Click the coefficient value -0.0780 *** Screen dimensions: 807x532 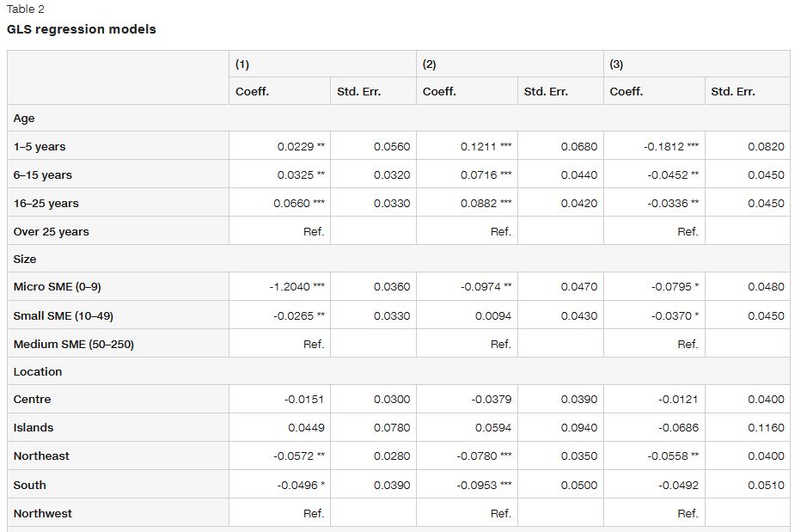[x=485, y=456]
